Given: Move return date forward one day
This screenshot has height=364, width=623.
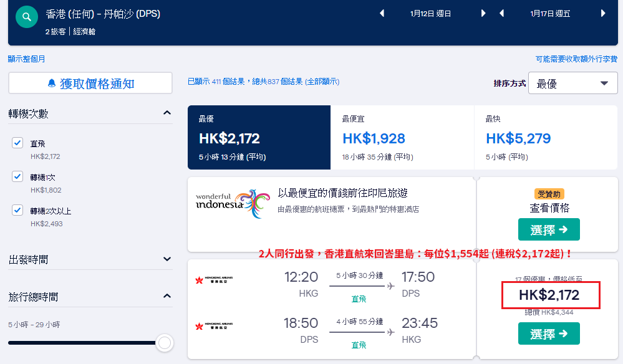Looking at the screenshot, I should pyautogui.click(x=603, y=14).
